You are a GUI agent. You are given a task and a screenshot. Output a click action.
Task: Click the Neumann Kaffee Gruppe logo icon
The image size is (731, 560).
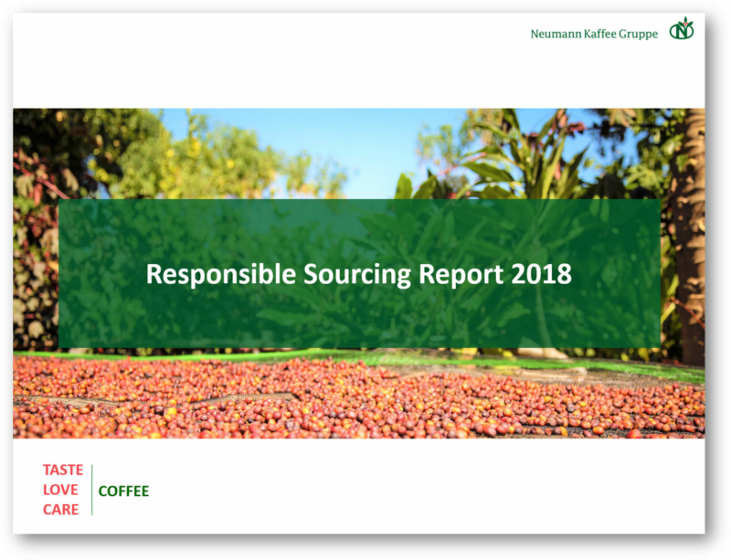click(681, 30)
